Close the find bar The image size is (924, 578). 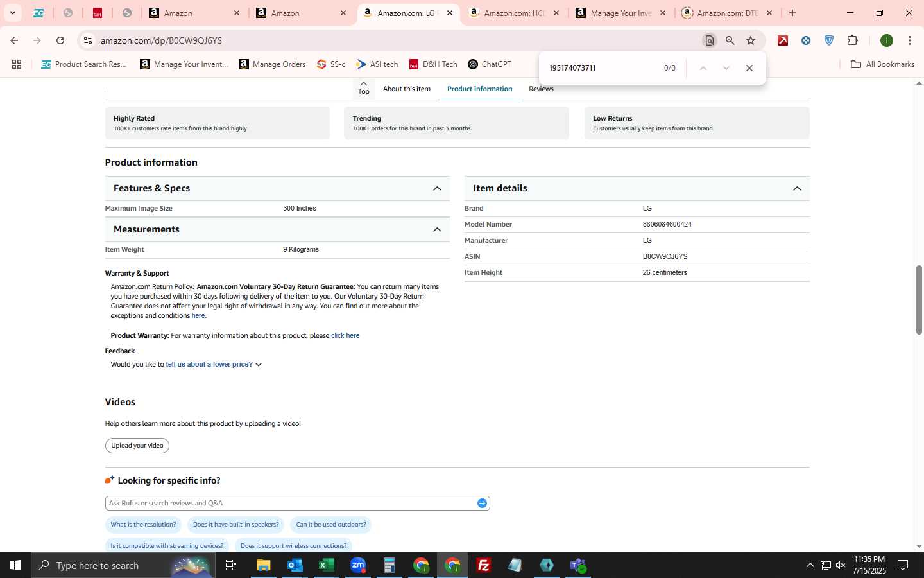749,68
